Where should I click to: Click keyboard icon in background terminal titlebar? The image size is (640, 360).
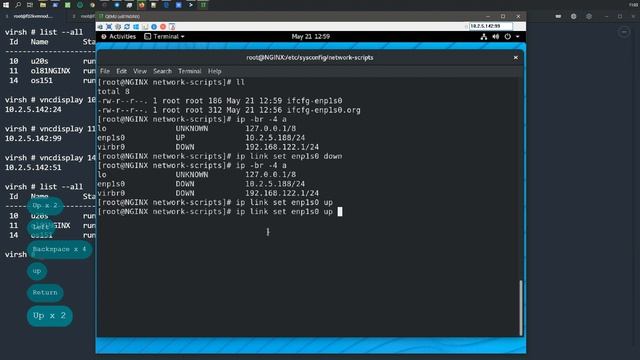558,16
